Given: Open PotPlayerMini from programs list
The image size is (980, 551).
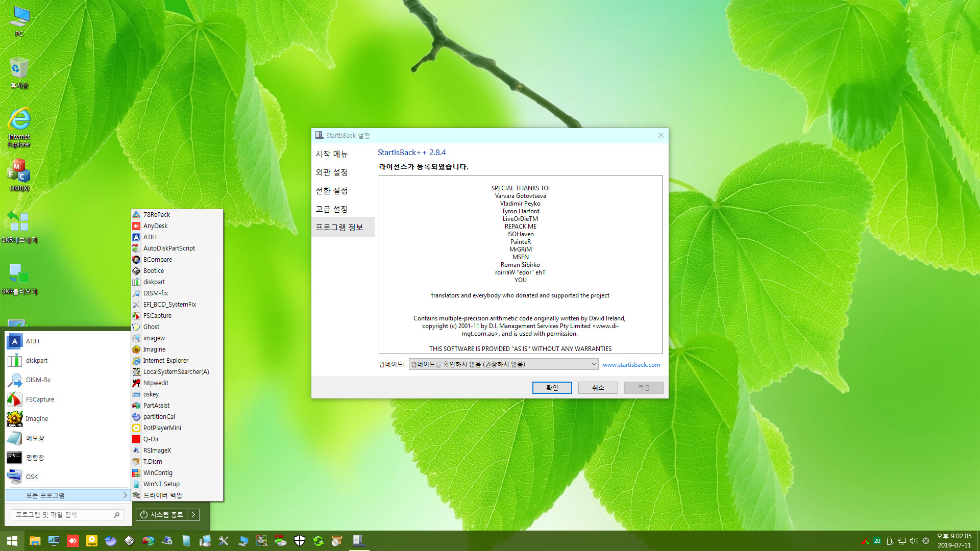Looking at the screenshot, I should (x=177, y=428).
